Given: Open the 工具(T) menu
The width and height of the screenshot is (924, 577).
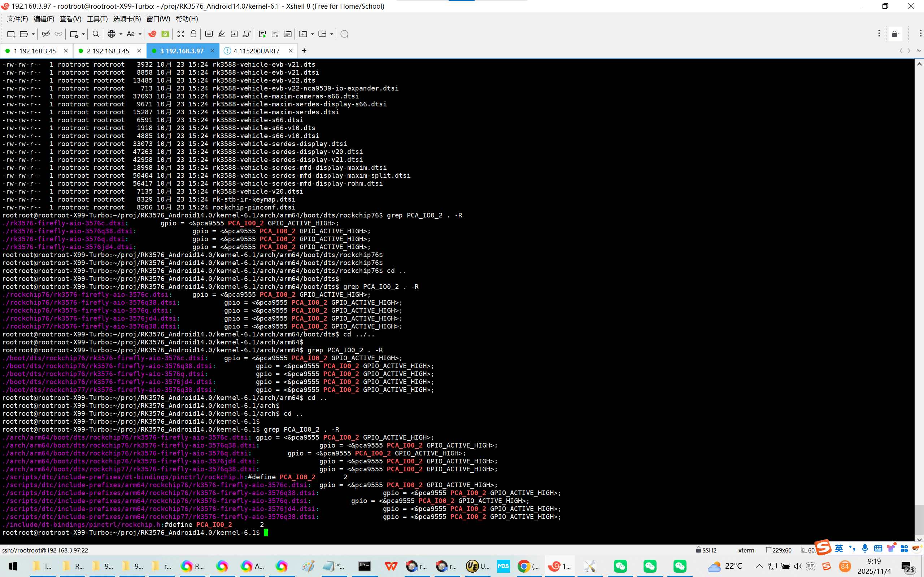Looking at the screenshot, I should (97, 19).
